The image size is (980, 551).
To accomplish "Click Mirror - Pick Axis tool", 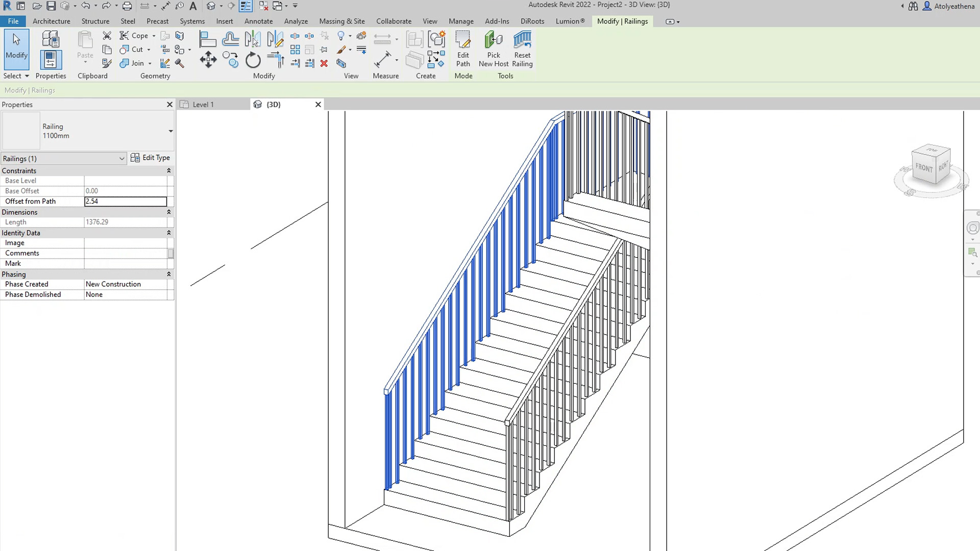I will tap(253, 39).
